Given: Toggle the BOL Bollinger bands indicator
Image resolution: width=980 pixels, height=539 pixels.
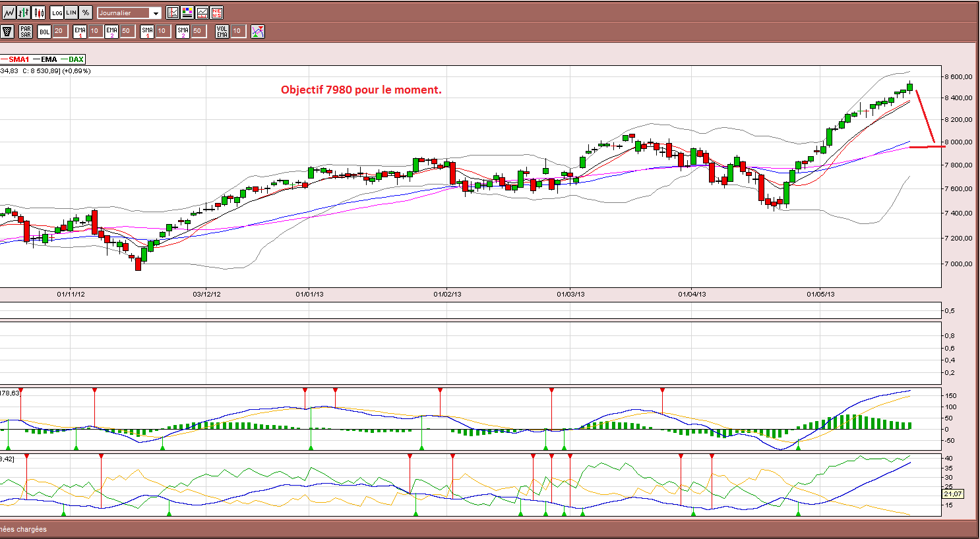Looking at the screenshot, I should pos(44,31).
